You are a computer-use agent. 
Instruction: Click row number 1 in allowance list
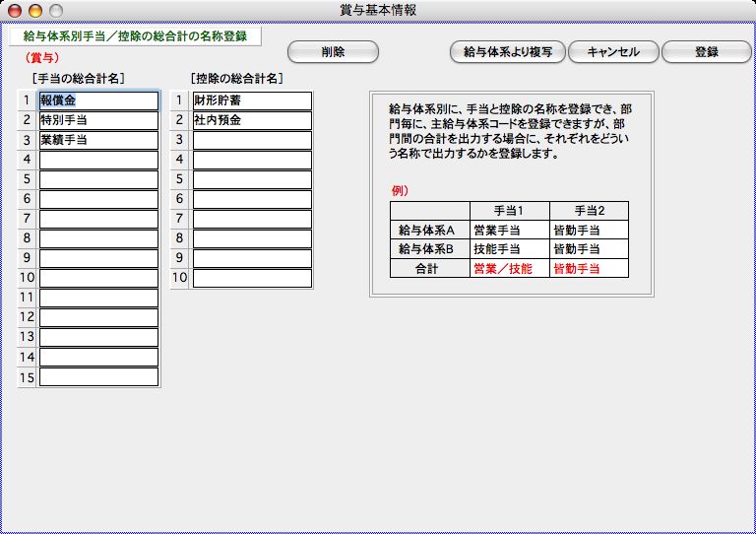[x=27, y=100]
